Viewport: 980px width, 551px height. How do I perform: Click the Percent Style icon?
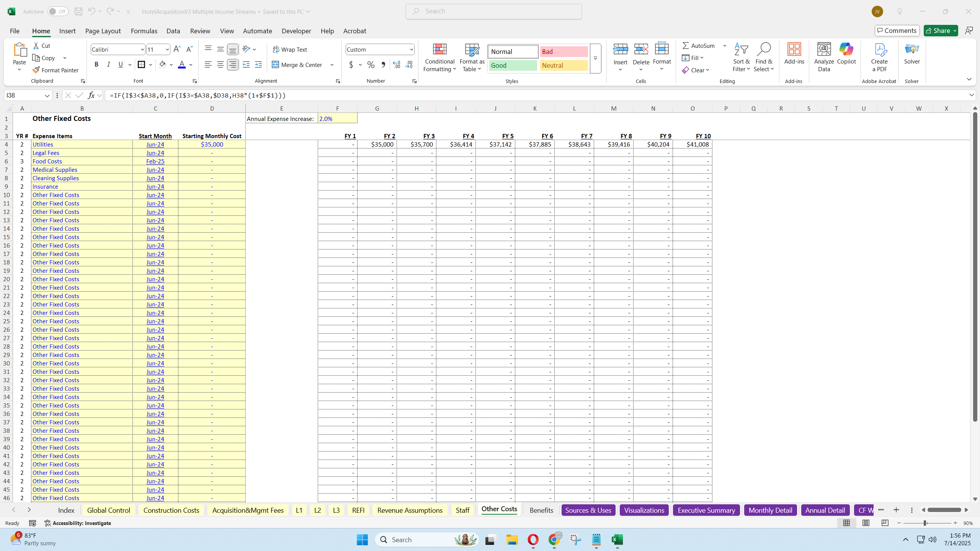point(370,65)
